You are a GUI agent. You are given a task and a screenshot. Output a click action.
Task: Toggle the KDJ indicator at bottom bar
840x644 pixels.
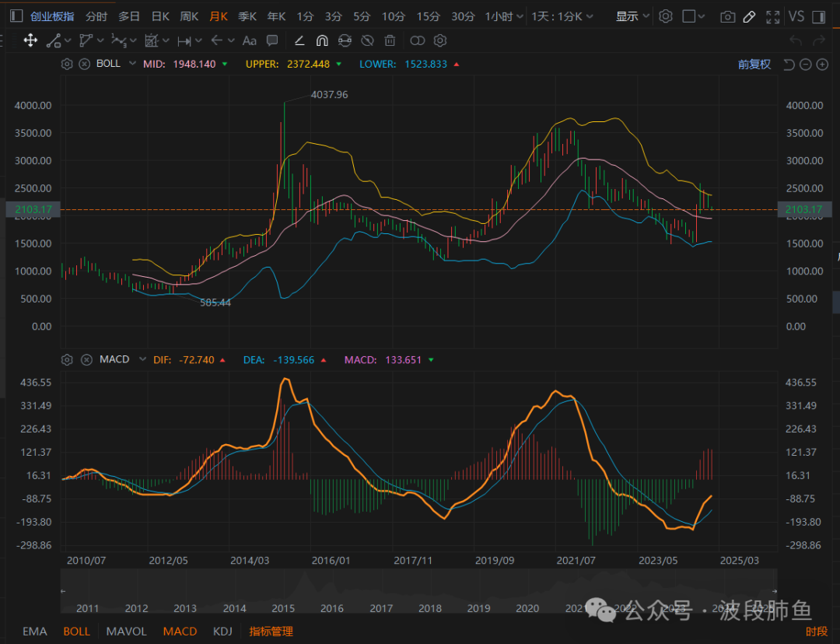pos(223,632)
